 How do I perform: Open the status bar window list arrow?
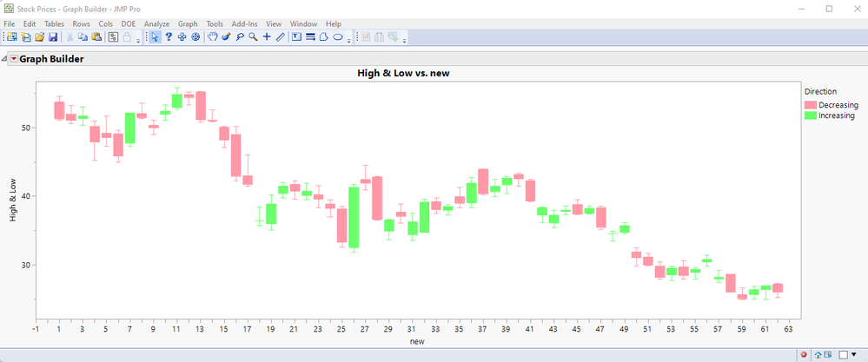[x=854, y=355]
